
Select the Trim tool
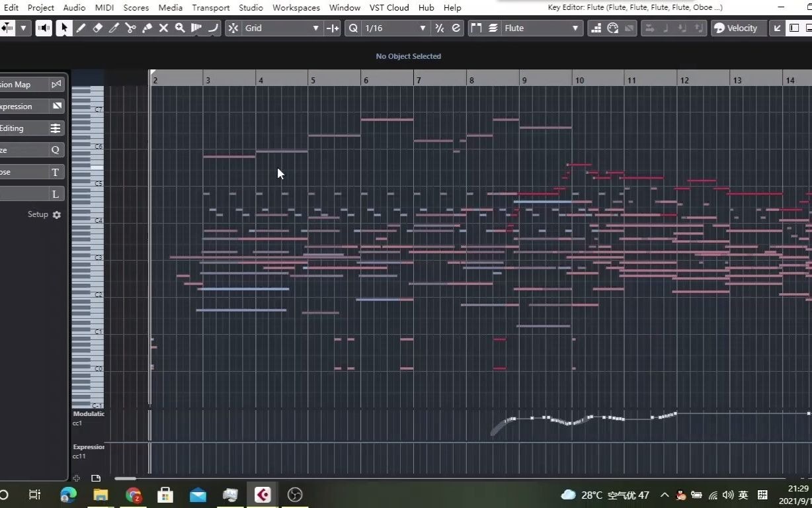(114, 28)
